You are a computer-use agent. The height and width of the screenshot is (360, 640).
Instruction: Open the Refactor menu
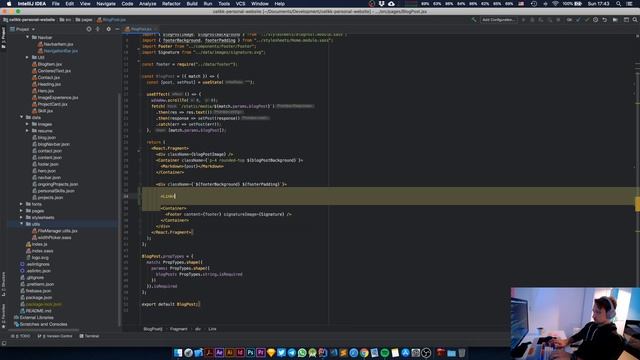[171, 4]
